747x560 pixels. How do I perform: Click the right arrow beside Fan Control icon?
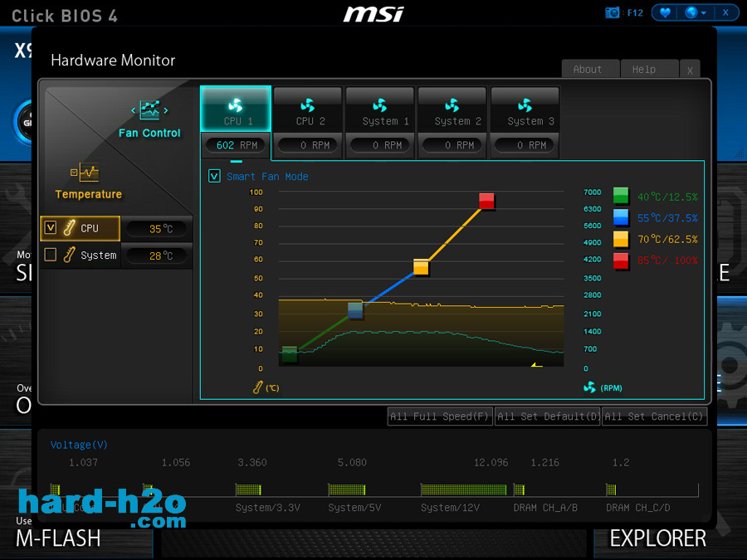pos(166,110)
